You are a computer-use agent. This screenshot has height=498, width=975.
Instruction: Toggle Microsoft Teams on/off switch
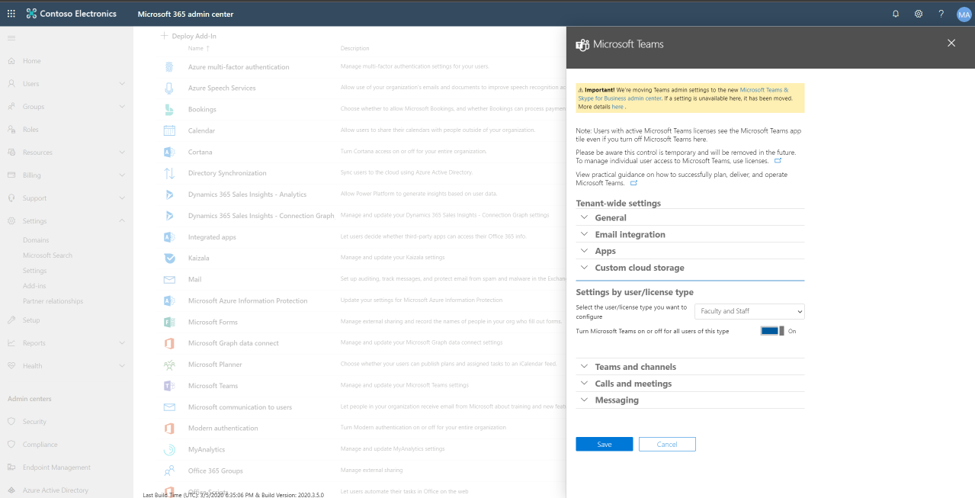click(x=772, y=331)
